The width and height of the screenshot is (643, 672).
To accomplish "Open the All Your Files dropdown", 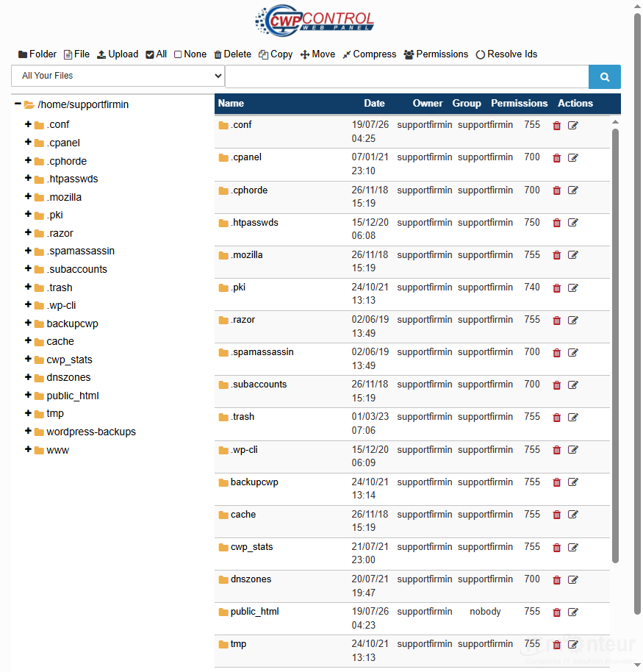I will pos(118,76).
